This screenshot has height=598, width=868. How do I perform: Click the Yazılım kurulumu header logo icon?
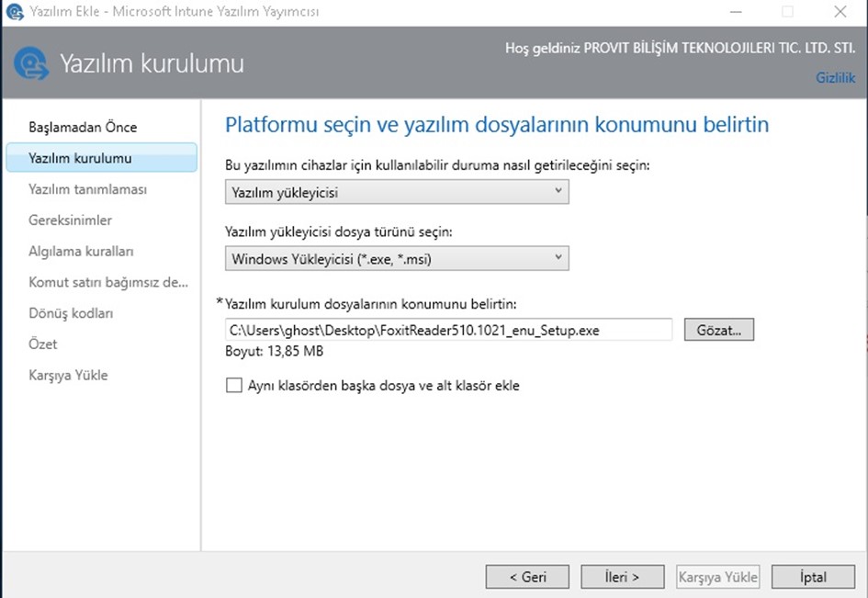pos(31,63)
